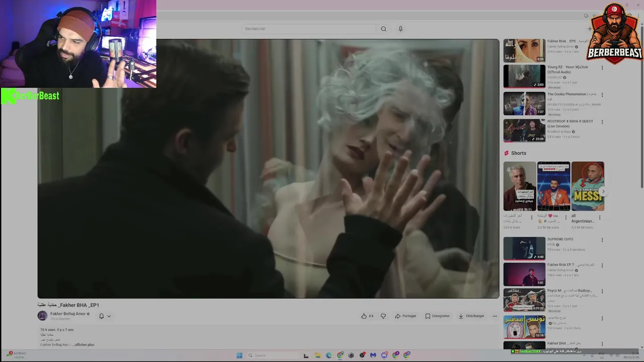Image resolution: width=644 pixels, height=362 pixels.
Task: Open File Explorer from taskbar
Action: pyautogui.click(x=317, y=355)
